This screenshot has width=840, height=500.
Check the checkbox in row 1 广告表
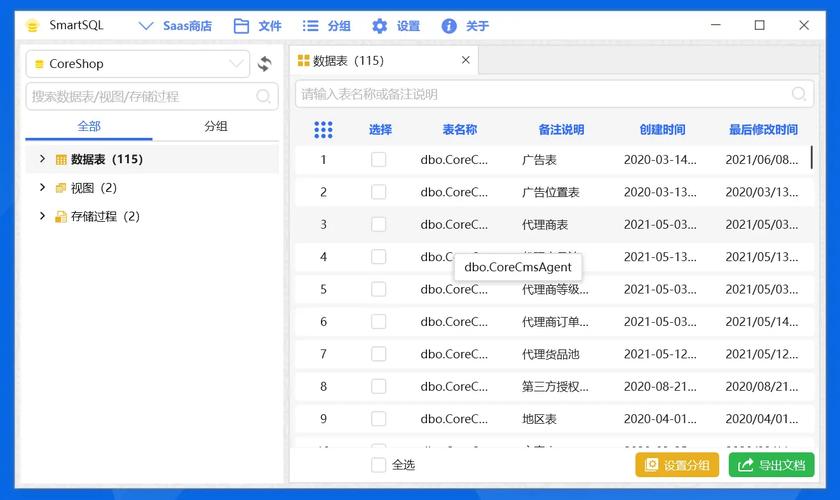(x=379, y=159)
